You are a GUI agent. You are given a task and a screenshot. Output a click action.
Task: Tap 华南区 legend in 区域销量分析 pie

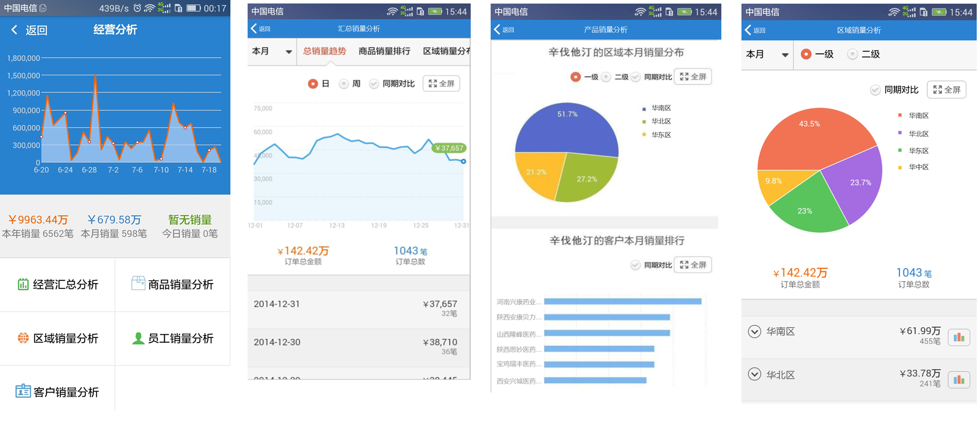(x=913, y=116)
